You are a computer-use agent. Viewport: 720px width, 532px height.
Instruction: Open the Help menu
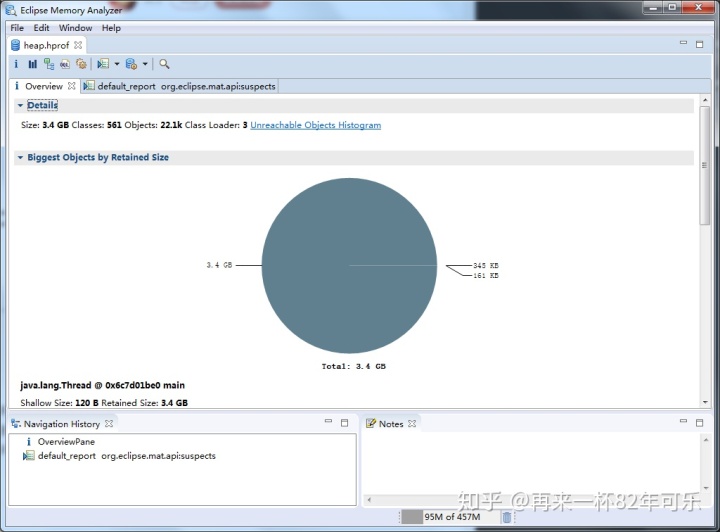(111, 28)
